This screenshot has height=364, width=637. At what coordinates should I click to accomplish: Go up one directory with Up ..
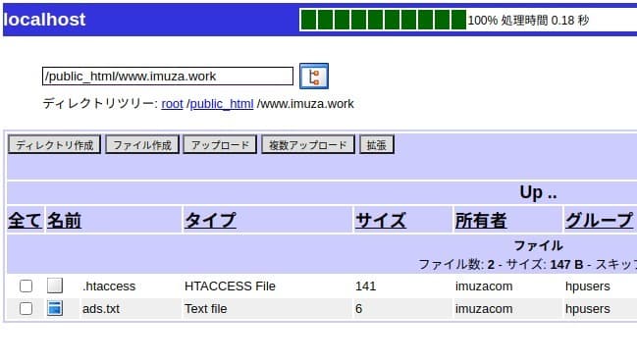[538, 192]
